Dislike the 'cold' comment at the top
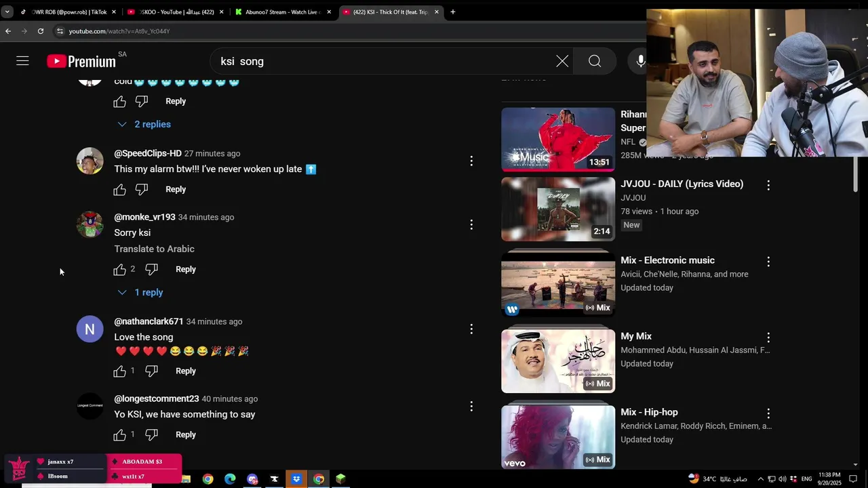 (141, 102)
